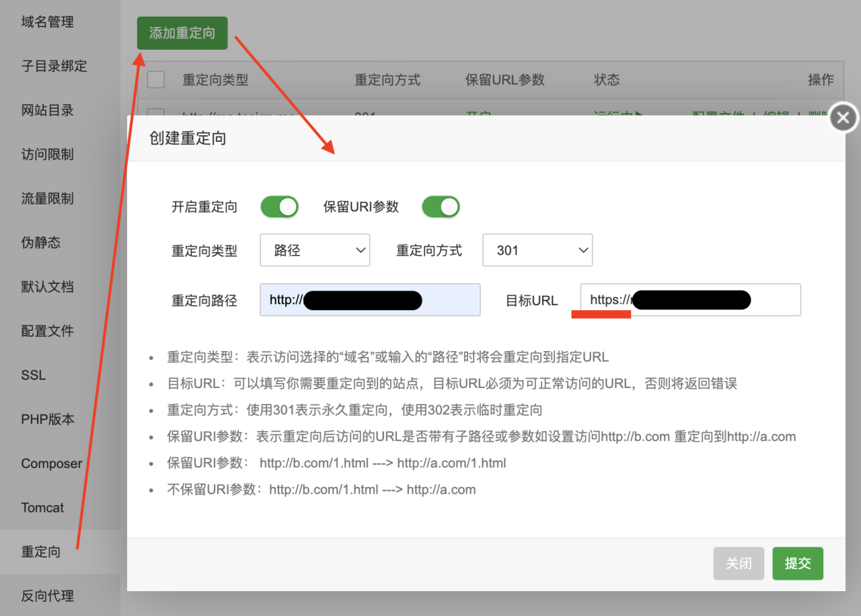This screenshot has width=861, height=616.
Task: Open the Composer section
Action: point(51,463)
